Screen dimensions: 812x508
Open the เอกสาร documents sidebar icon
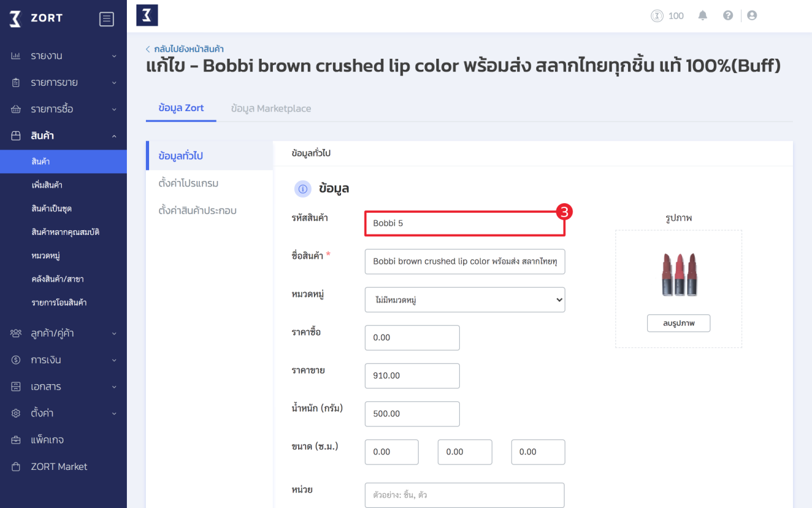[16, 386]
